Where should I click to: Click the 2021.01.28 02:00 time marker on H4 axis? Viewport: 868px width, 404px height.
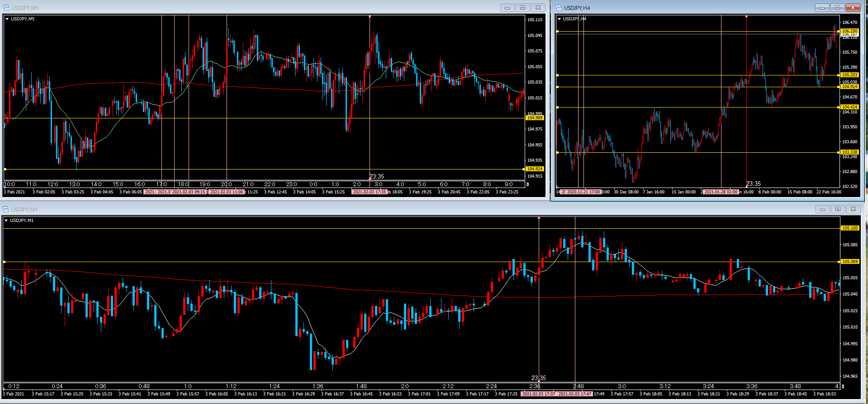point(721,192)
